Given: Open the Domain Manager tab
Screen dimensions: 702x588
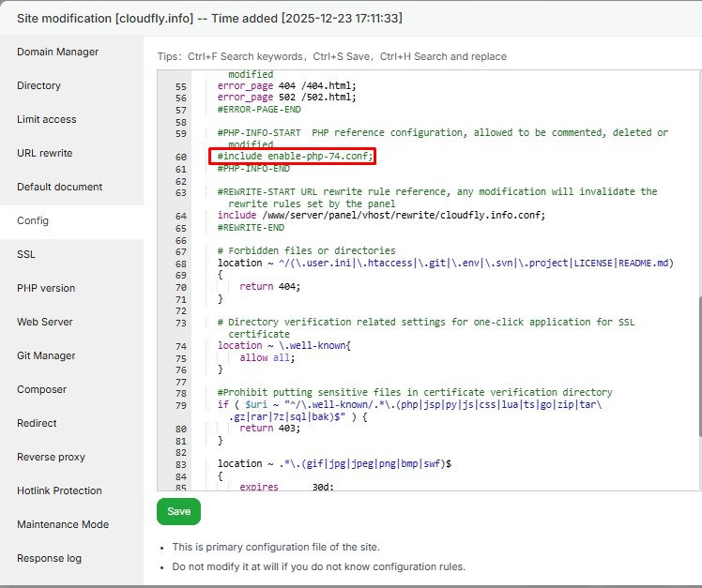Looking at the screenshot, I should [x=57, y=52].
